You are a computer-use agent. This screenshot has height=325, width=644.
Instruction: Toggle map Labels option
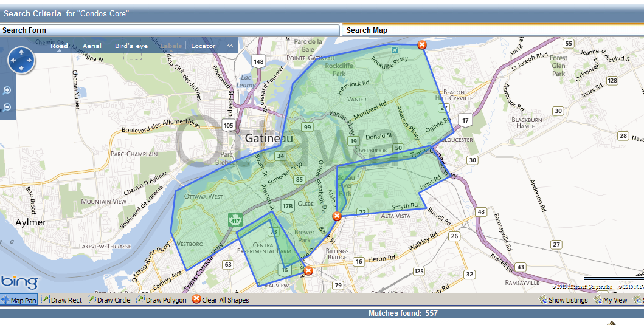170,46
